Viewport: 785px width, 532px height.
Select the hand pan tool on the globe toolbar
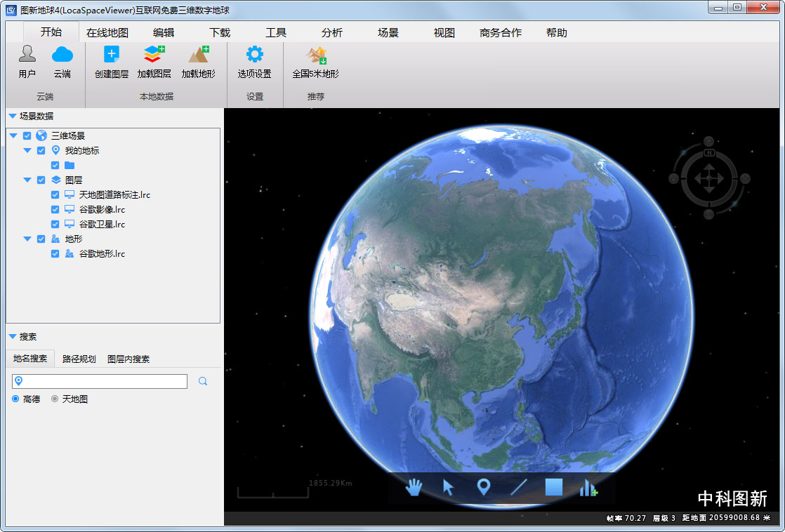[x=414, y=487]
